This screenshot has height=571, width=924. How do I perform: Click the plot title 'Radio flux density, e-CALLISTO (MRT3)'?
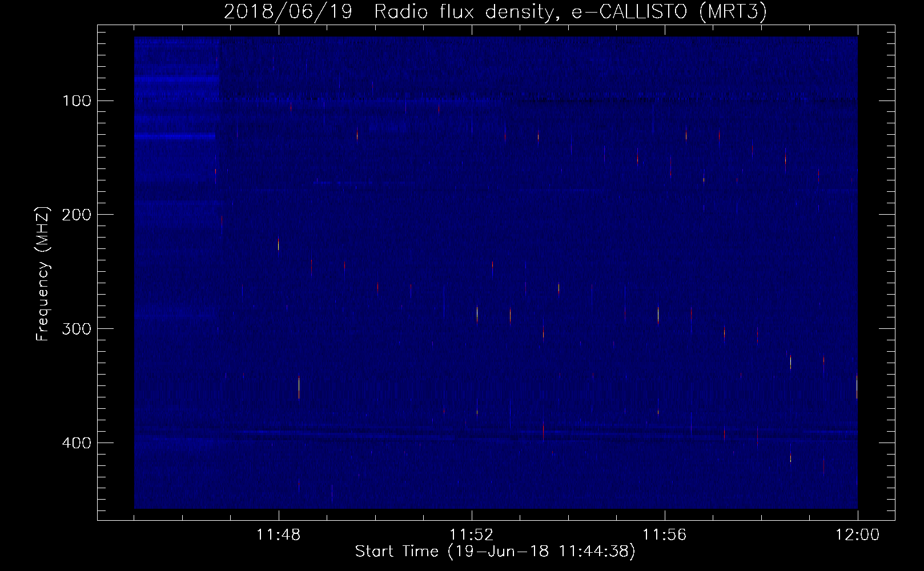pyautogui.click(x=570, y=11)
